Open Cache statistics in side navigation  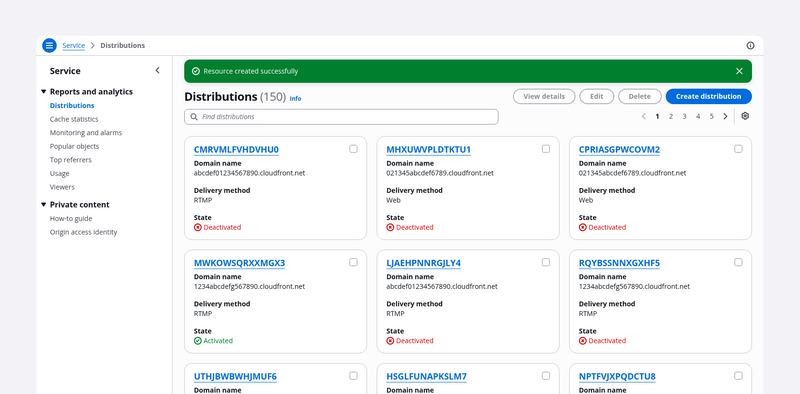[74, 119]
